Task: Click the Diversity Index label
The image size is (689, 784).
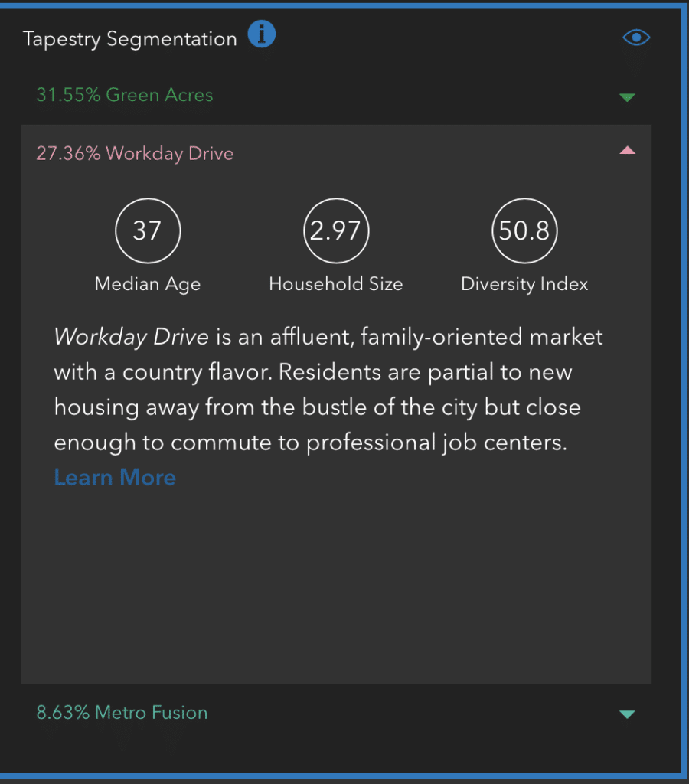Action: point(524,284)
